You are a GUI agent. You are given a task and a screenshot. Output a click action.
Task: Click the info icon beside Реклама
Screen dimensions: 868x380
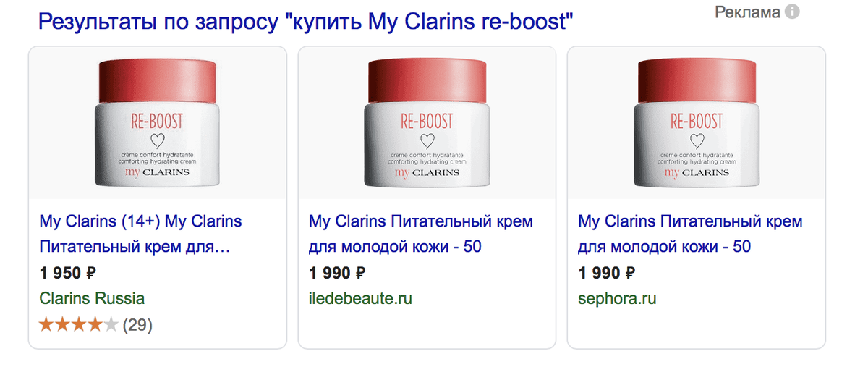(x=792, y=12)
